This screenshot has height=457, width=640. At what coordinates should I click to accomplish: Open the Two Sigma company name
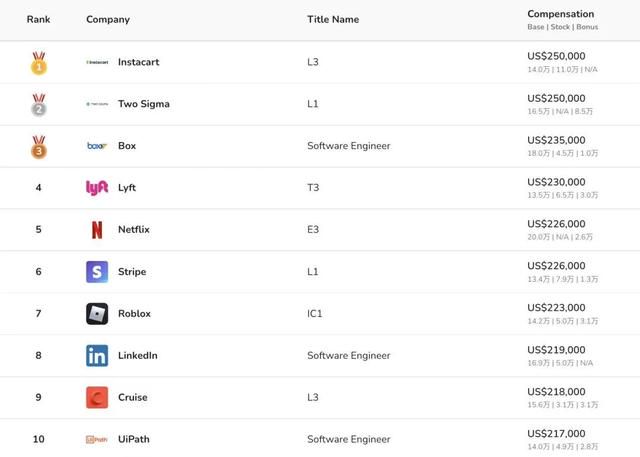point(144,104)
